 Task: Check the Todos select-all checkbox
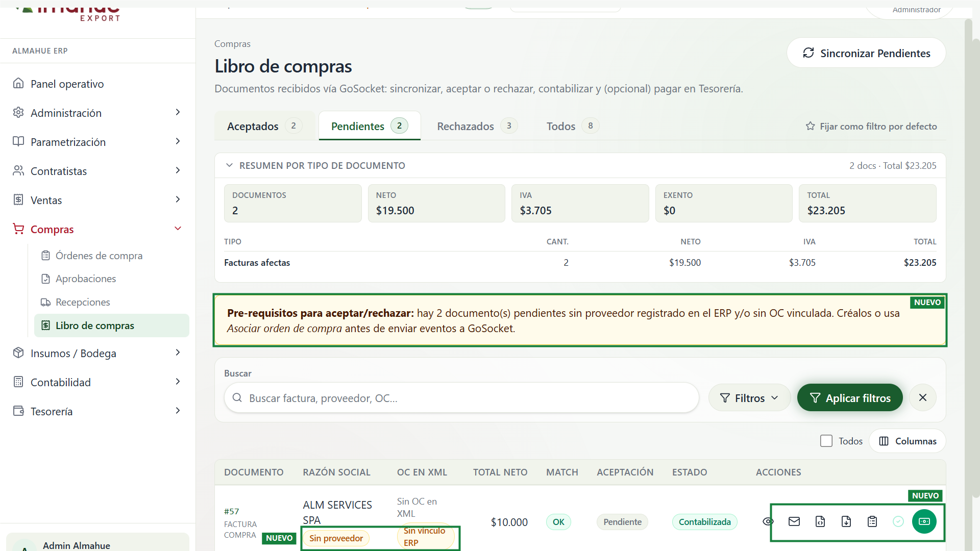[826, 441]
